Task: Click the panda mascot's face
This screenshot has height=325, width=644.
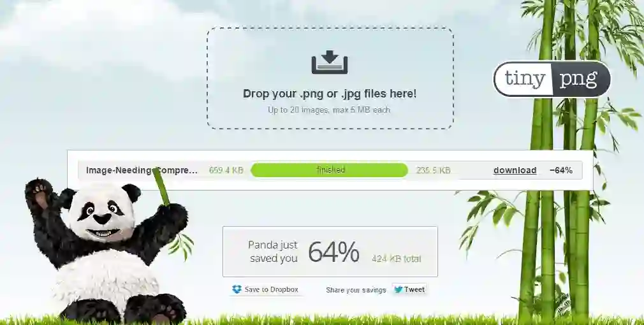Action: pyautogui.click(x=102, y=213)
